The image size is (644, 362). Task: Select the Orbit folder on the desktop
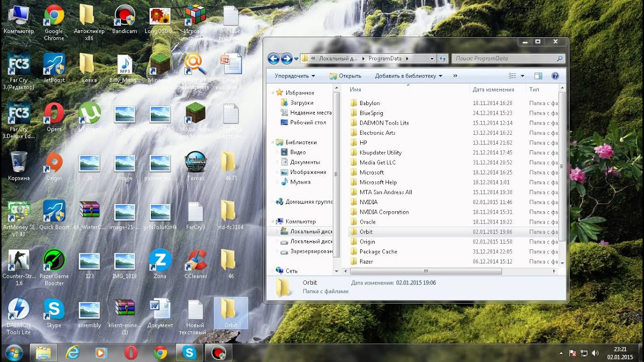pyautogui.click(x=231, y=313)
